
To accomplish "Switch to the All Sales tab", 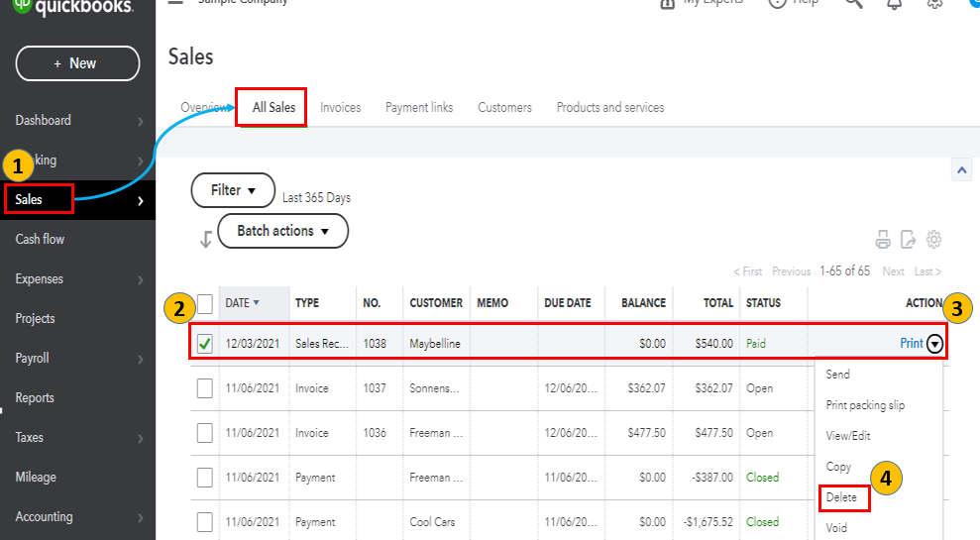I will tap(273, 107).
